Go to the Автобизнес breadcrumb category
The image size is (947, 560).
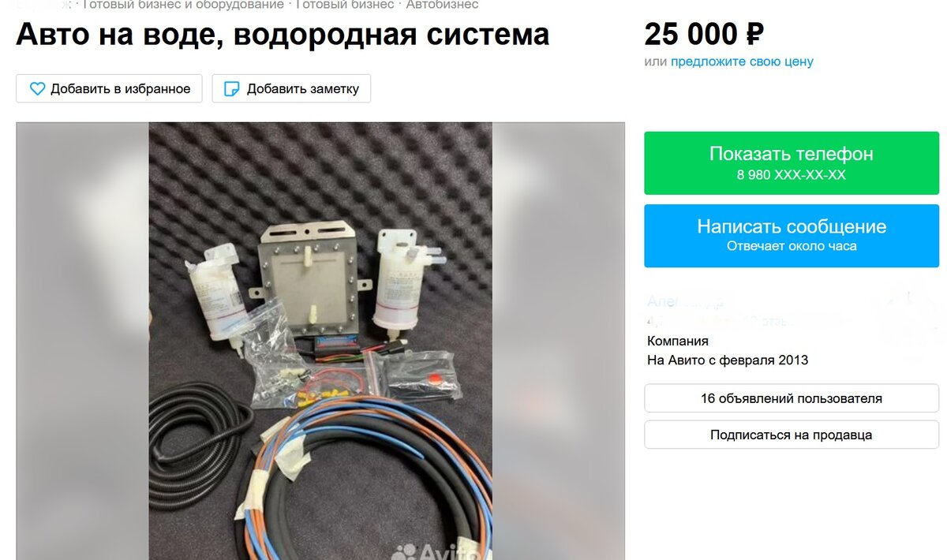pos(442,5)
